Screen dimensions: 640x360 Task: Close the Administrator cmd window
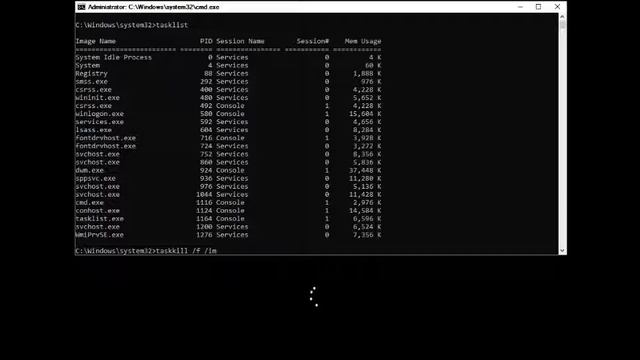click(x=557, y=7)
